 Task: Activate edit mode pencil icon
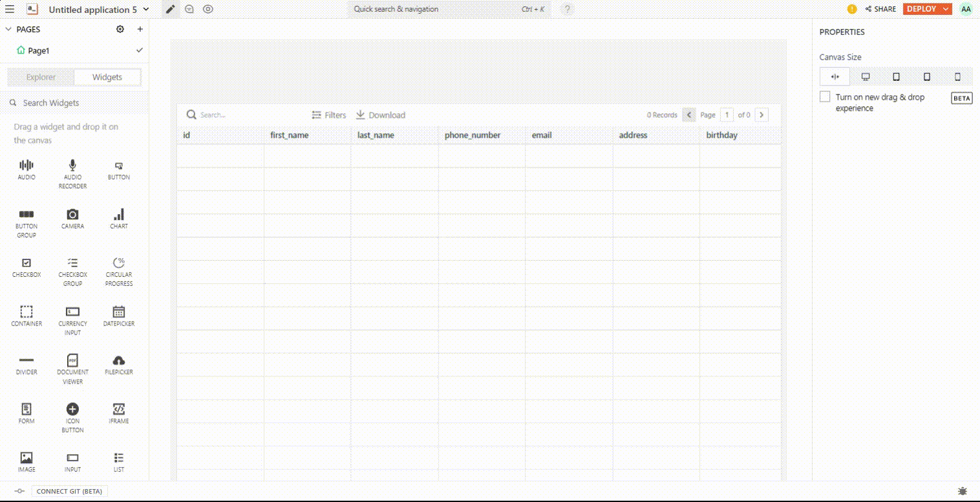[171, 9]
